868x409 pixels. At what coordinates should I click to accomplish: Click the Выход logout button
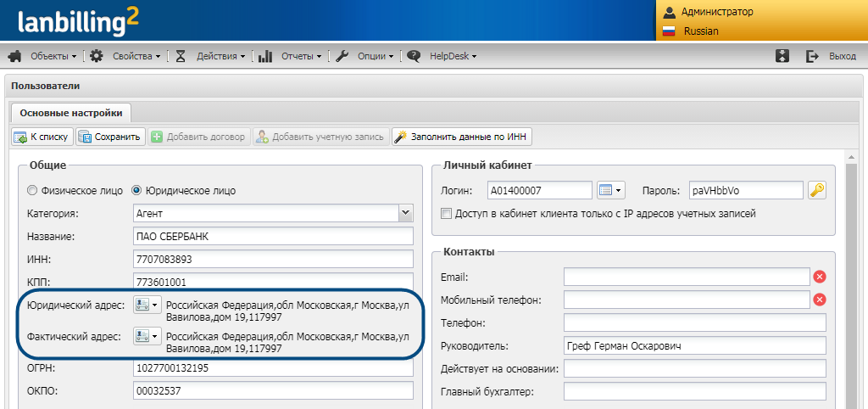click(x=831, y=56)
